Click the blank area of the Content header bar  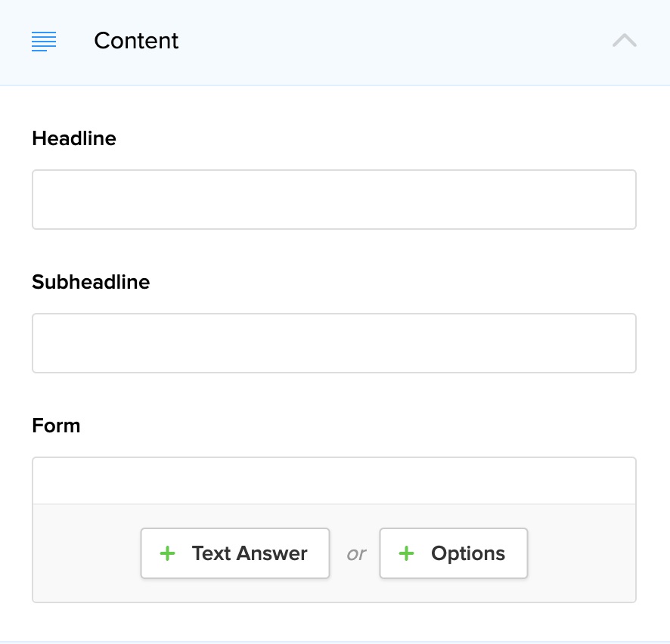tap(393, 42)
